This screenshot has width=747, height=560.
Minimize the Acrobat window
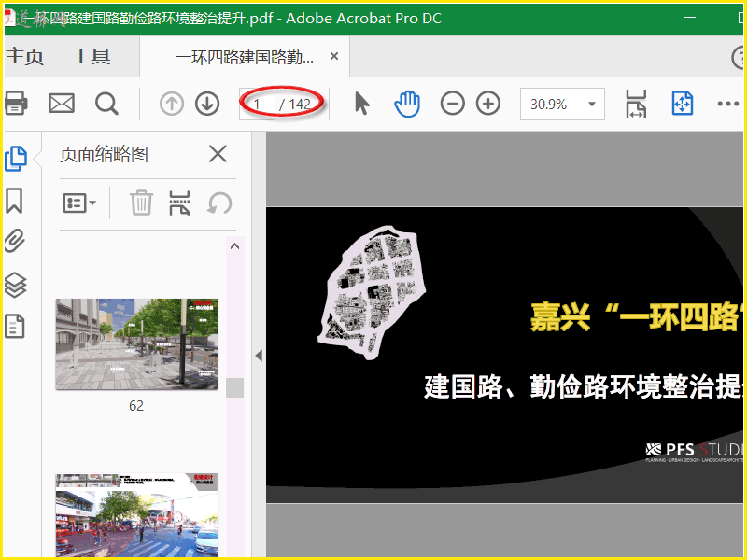[x=690, y=18]
